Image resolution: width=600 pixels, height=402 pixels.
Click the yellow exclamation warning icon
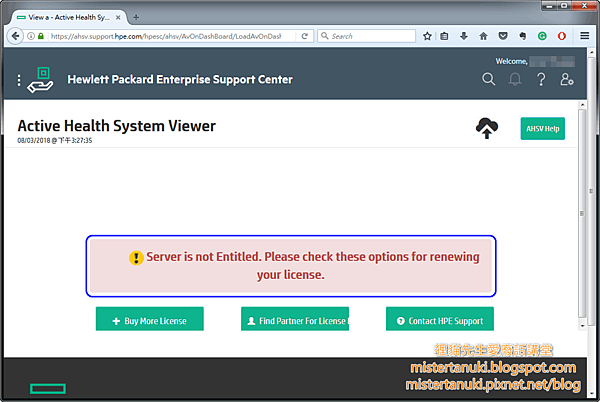(x=136, y=258)
